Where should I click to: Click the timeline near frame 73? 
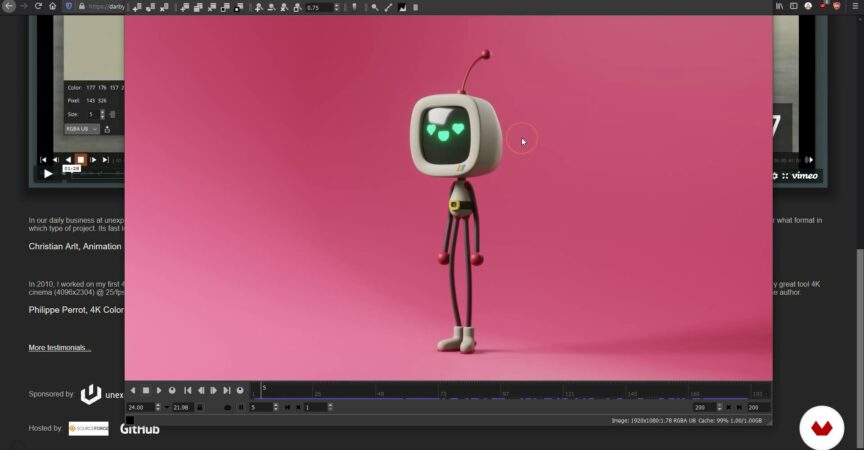(443, 391)
